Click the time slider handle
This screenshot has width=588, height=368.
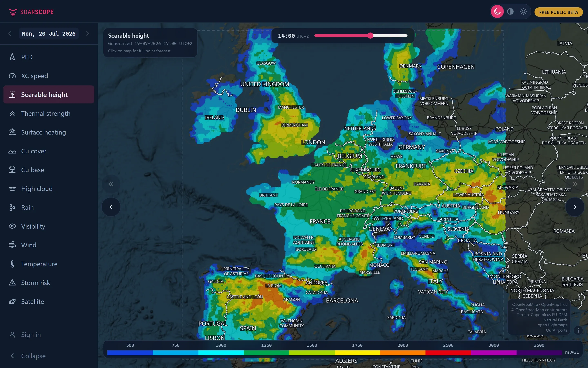370,36
